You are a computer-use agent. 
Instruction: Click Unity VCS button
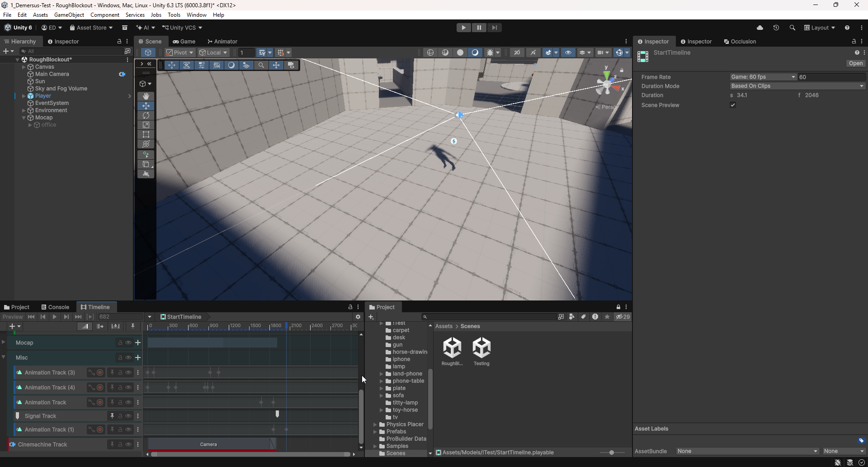pyautogui.click(x=182, y=28)
